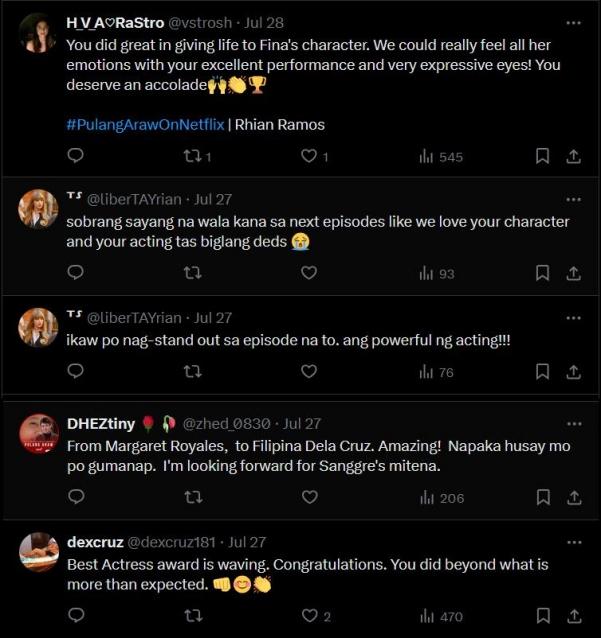Retweet the H_V_A RaStro post
This screenshot has height=638, width=601.
pos(193,156)
